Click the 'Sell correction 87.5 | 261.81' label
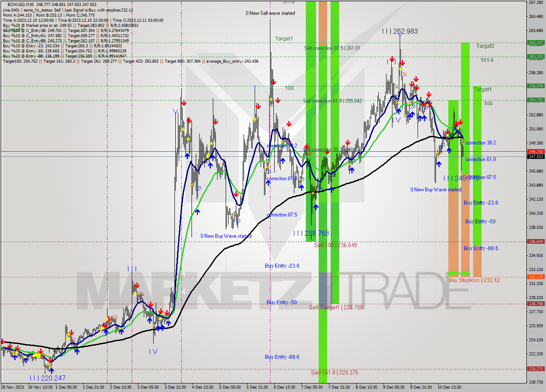This screenshot has width=546, height=392. tap(332, 48)
